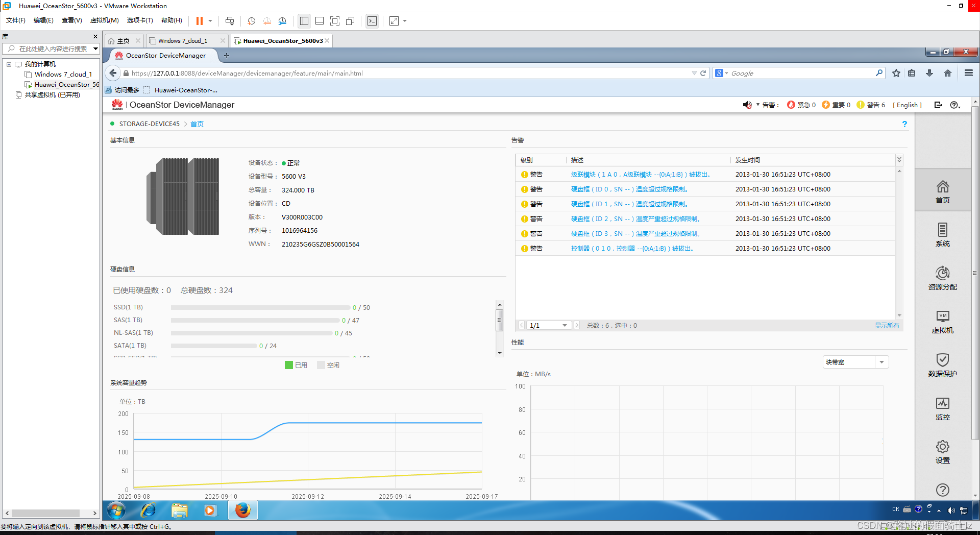Click the VMware pause virtual machine button

point(200,21)
